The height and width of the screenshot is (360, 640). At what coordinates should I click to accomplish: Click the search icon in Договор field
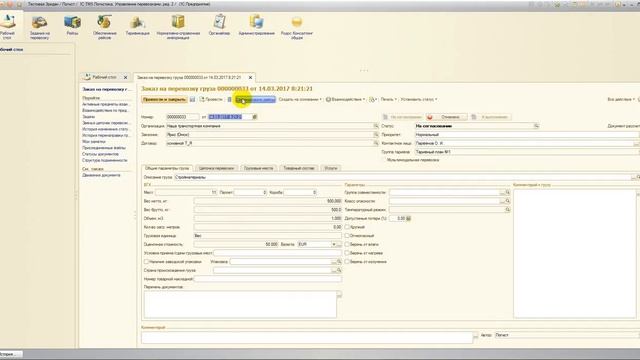376,143
